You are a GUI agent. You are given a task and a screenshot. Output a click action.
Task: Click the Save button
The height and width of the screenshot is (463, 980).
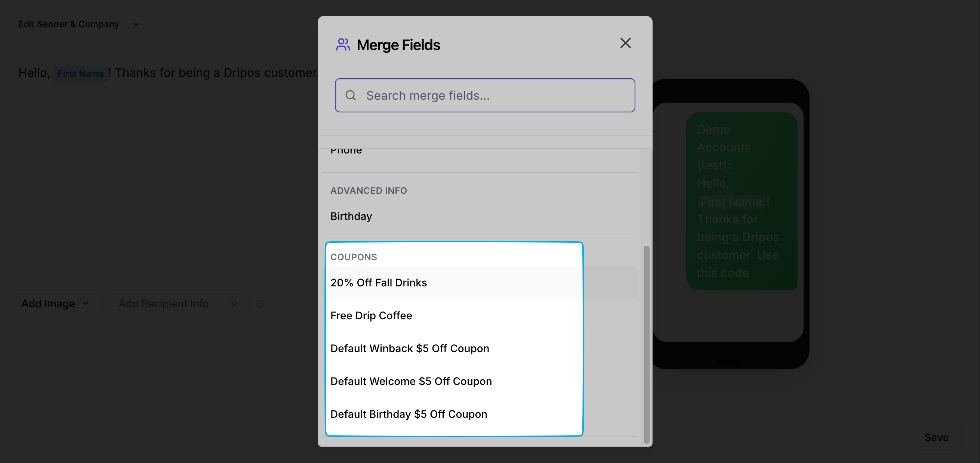click(x=936, y=437)
